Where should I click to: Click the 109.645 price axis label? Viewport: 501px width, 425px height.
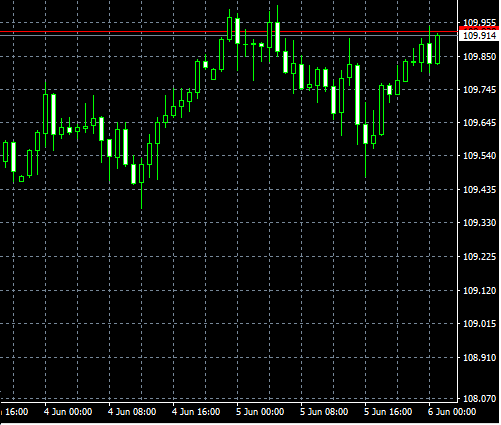[480, 123]
